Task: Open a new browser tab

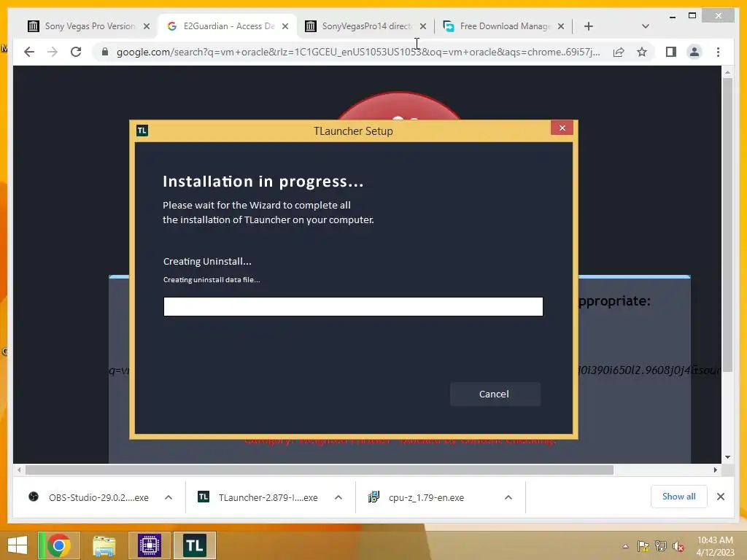Action: 589,26
